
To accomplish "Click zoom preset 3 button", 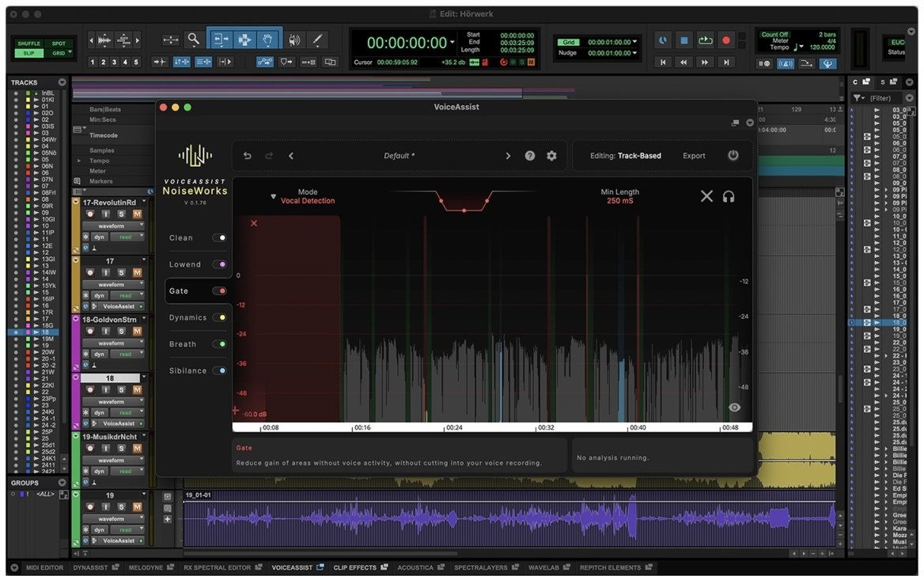I will [x=115, y=62].
